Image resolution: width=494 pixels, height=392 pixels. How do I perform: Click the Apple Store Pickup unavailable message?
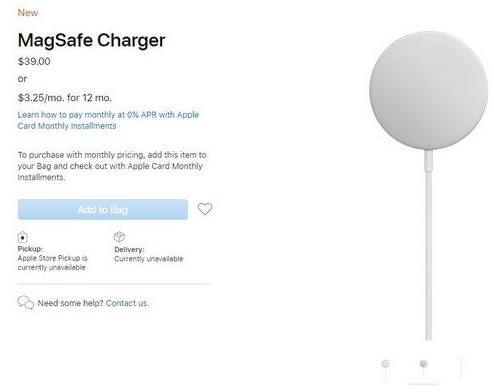pyautogui.click(x=52, y=263)
